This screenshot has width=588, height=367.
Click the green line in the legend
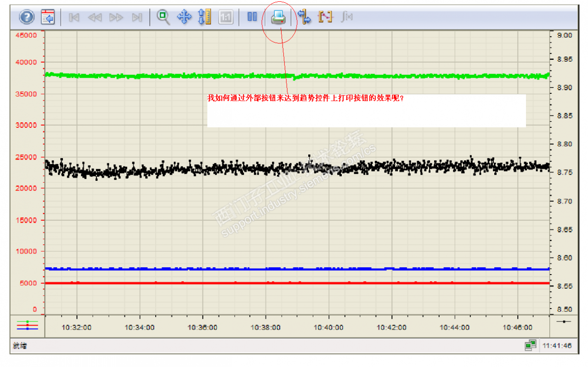click(x=28, y=321)
